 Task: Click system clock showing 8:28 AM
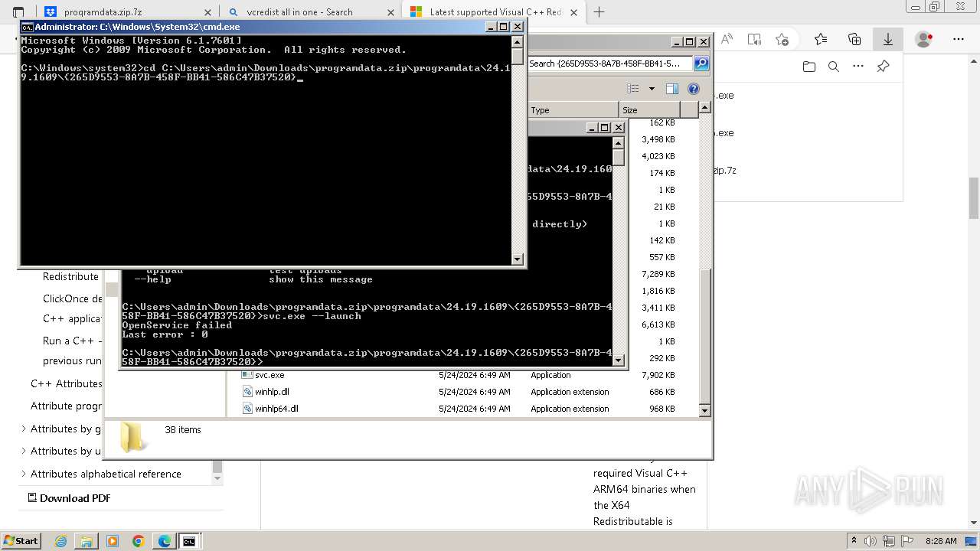point(940,541)
